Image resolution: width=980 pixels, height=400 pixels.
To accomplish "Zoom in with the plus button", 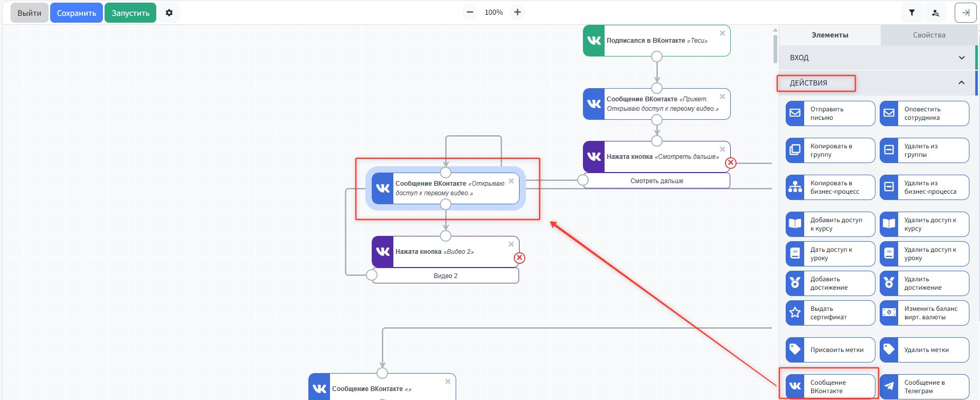I will click(x=517, y=12).
